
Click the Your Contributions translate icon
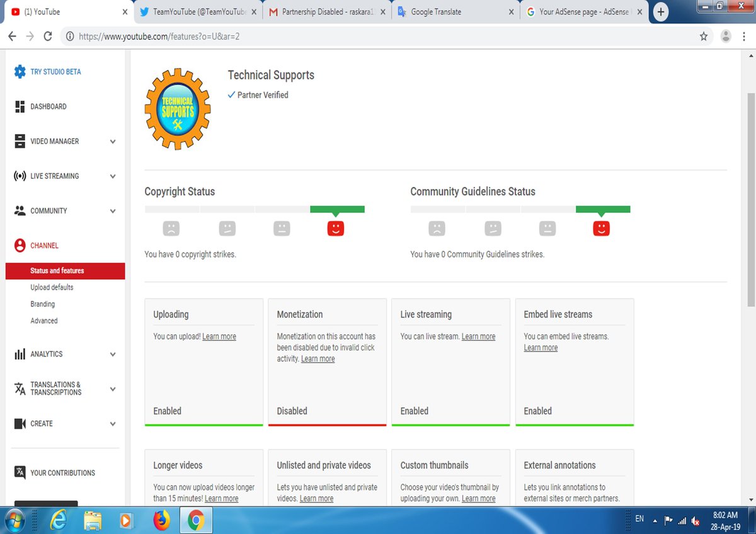pyautogui.click(x=20, y=472)
